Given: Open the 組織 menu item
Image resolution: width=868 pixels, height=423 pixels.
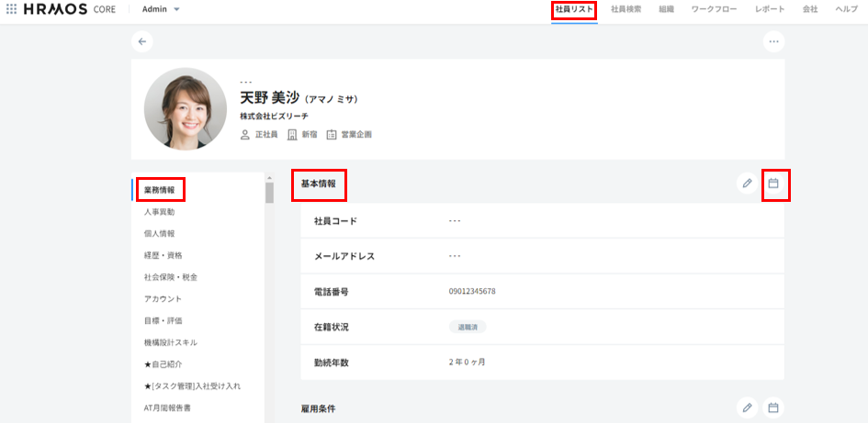Looking at the screenshot, I should 666,9.
